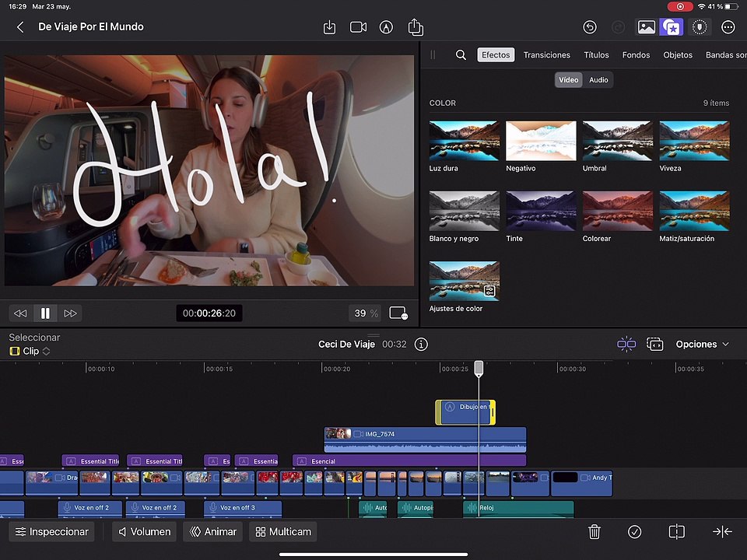
Task: Open the Bandas sonoras tab
Action: pos(726,54)
